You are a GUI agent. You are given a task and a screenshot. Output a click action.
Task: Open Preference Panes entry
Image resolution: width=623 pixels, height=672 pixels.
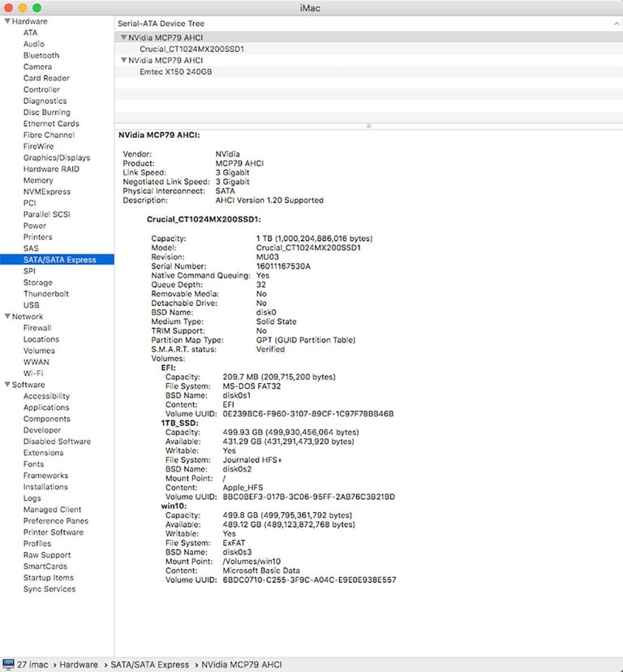click(56, 521)
